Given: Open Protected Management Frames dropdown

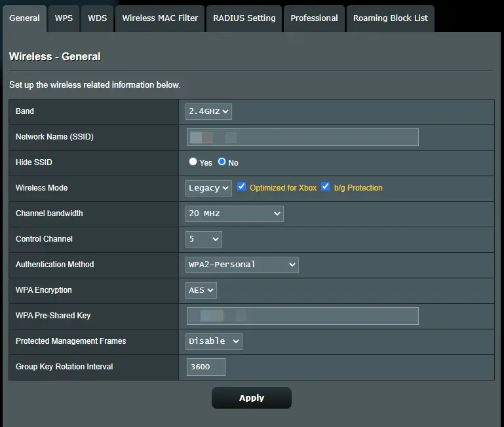Looking at the screenshot, I should point(214,341).
